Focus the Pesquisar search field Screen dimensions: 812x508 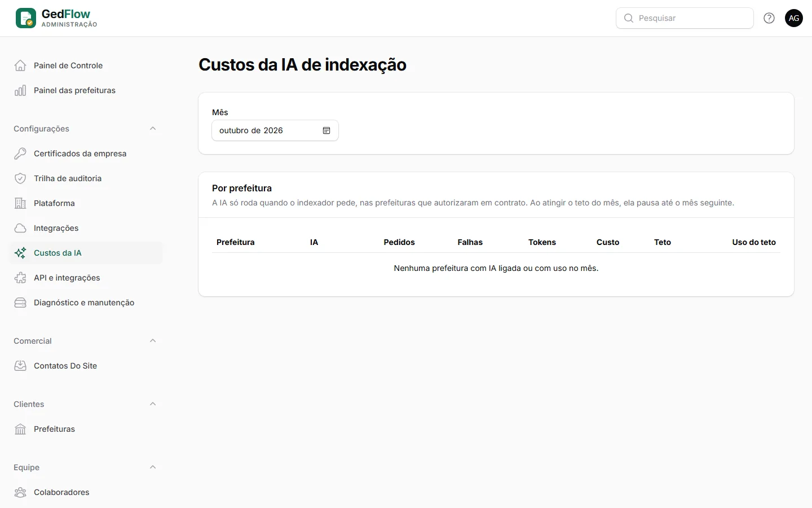(x=685, y=18)
